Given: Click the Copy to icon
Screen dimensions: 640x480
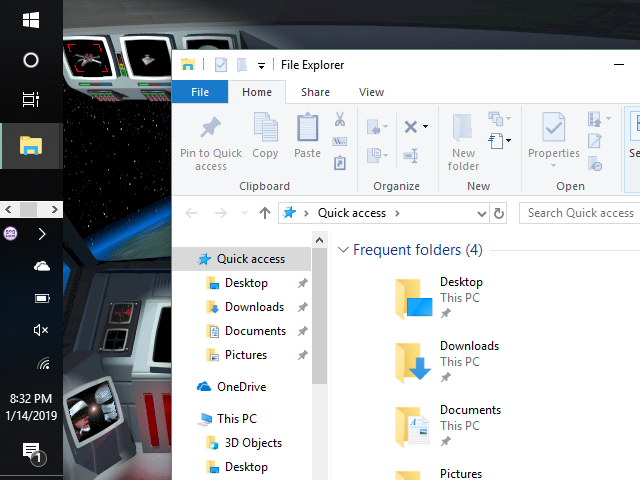Looking at the screenshot, I should click(377, 156).
